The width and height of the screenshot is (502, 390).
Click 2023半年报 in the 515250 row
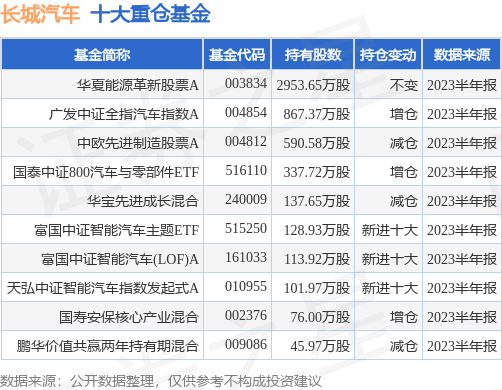(462, 230)
